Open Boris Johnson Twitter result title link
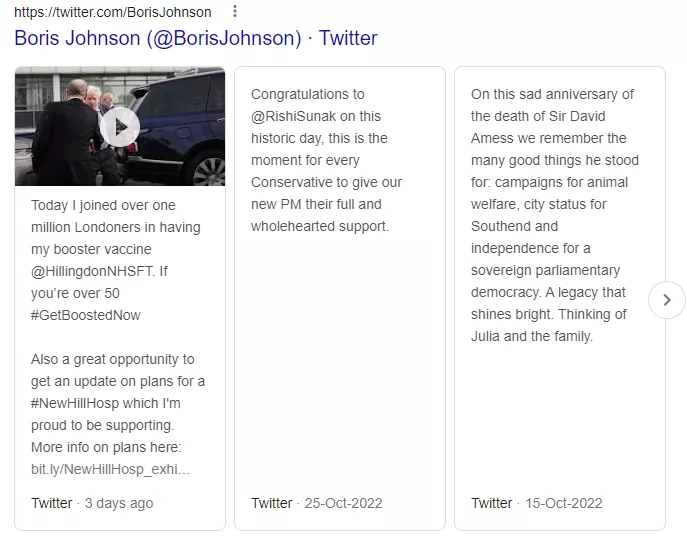The image size is (687, 541). 195,38
